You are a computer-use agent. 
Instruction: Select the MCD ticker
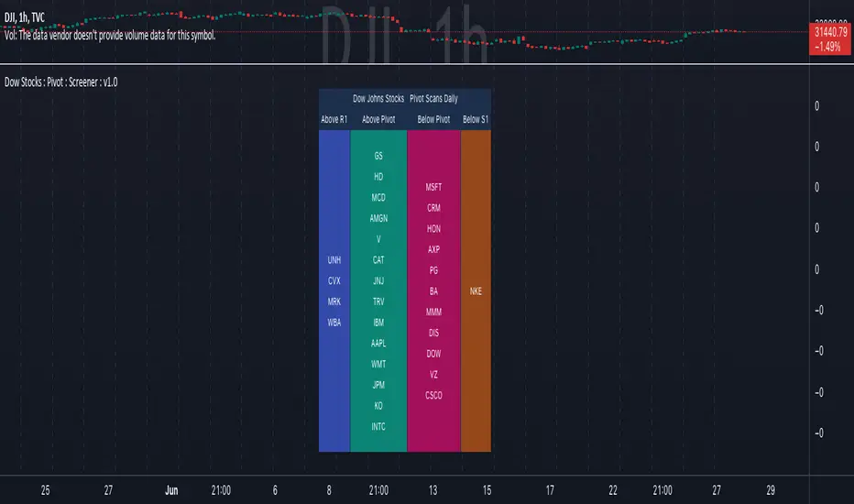click(378, 197)
